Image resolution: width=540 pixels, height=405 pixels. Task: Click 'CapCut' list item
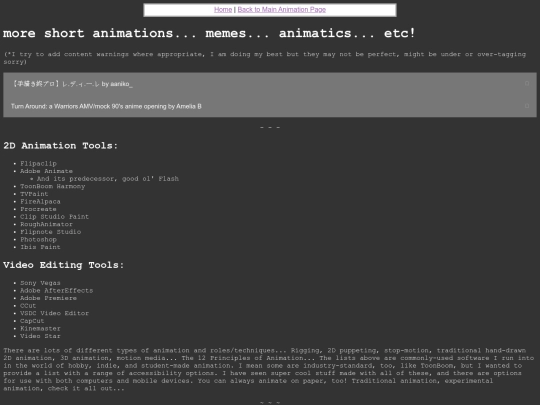[32, 321]
